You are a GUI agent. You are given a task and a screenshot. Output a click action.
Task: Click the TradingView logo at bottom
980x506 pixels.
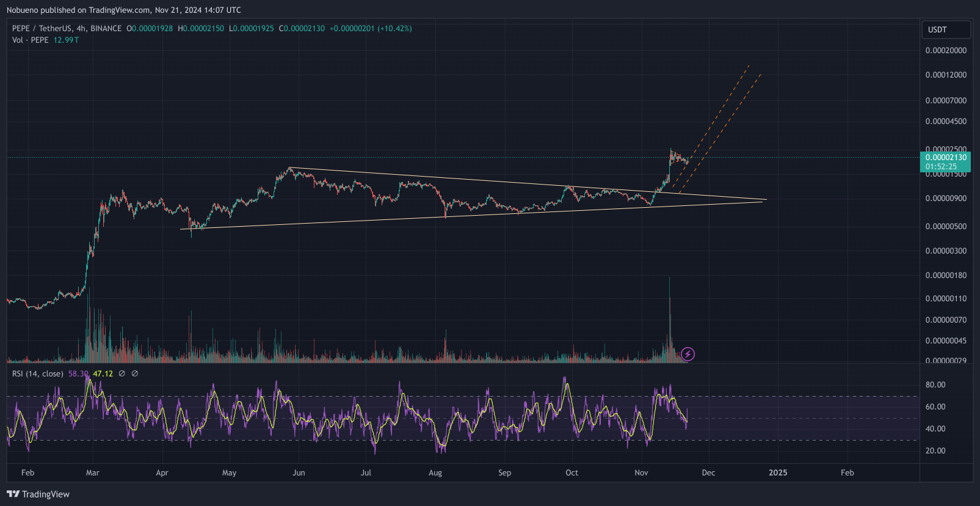pos(38,494)
